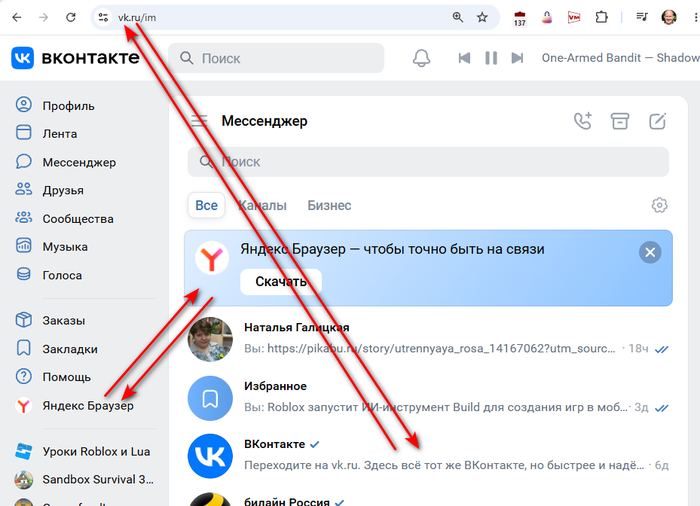Open Закладки in the sidebar

coord(56,348)
